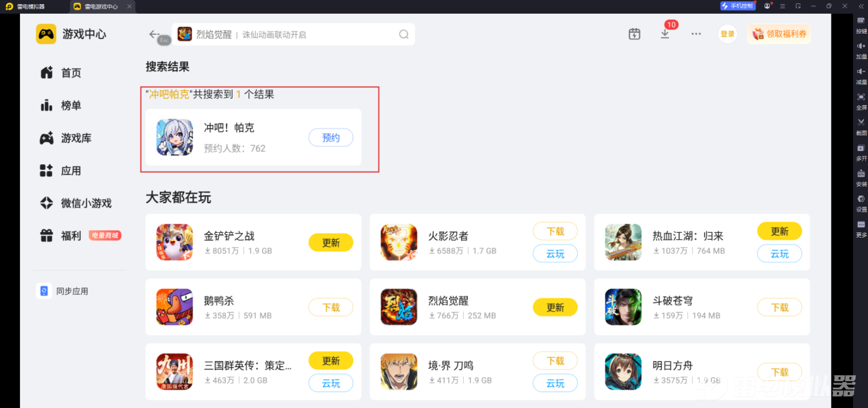Click the magnifier search icon
The width and height of the screenshot is (868, 408).
[404, 34]
